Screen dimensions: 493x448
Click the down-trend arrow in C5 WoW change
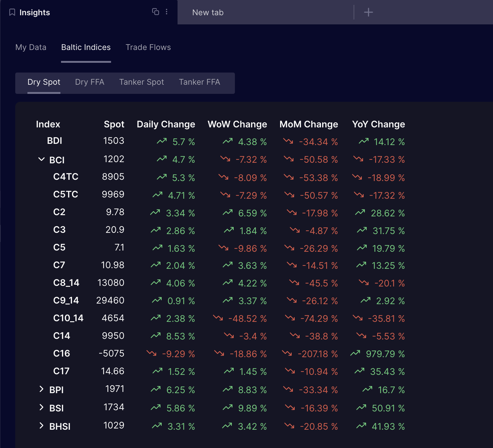coord(223,248)
